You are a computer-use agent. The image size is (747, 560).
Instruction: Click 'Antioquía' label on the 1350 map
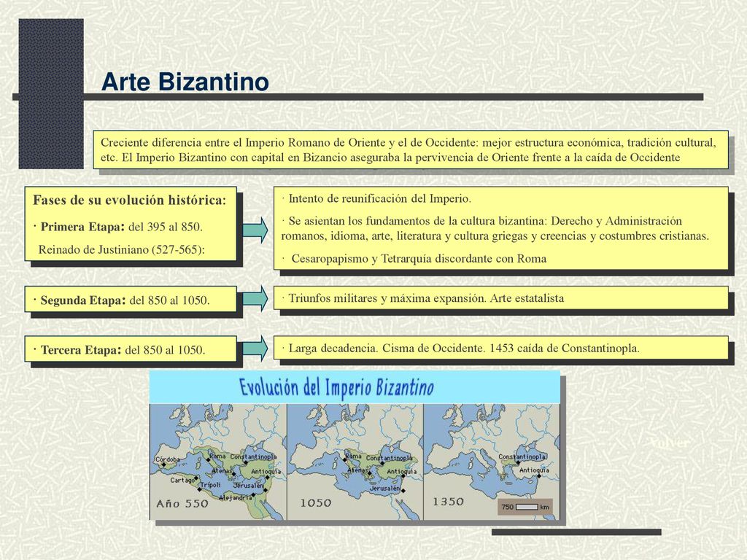tap(534, 470)
